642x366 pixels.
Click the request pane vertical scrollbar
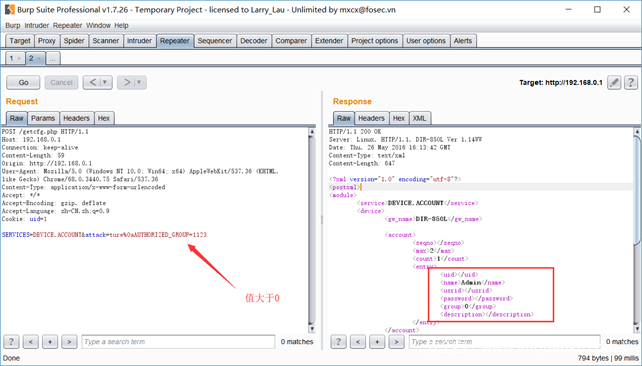[x=312, y=230]
